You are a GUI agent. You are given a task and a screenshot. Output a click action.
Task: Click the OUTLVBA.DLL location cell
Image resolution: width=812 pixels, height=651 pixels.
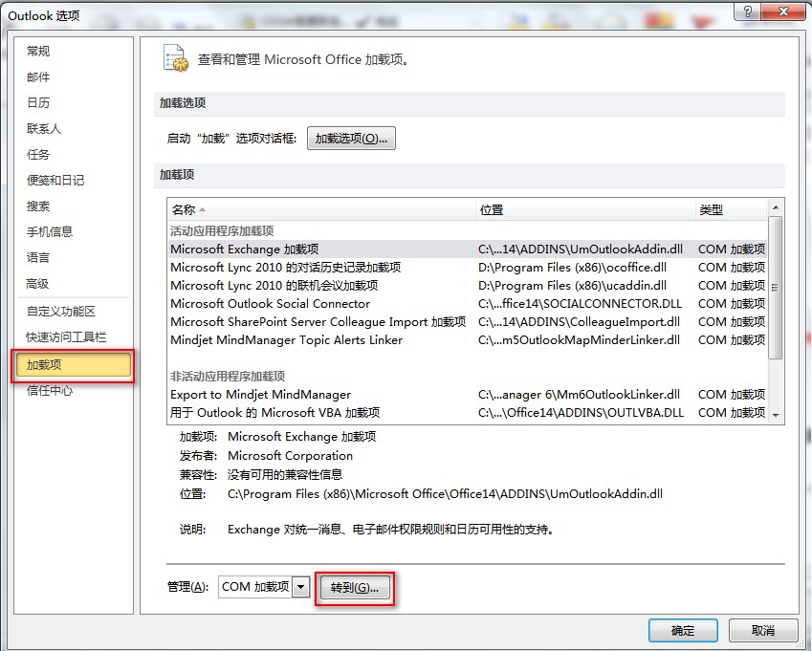tap(582, 412)
